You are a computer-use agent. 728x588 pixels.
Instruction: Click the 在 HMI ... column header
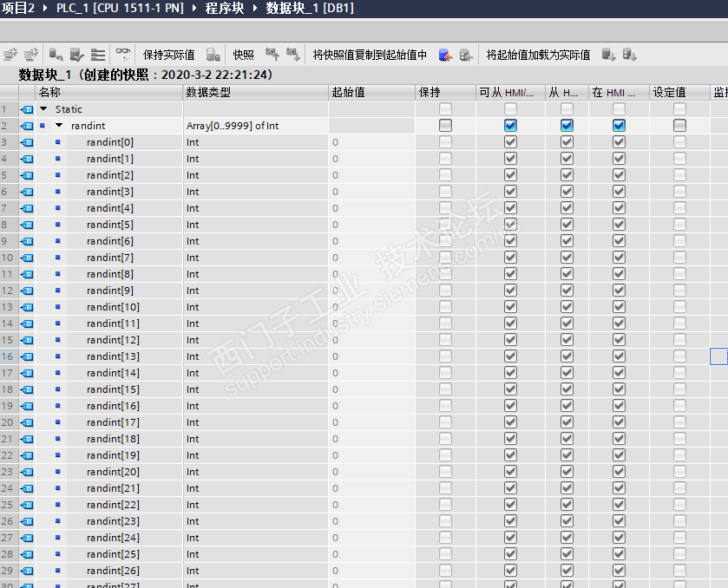click(619, 92)
